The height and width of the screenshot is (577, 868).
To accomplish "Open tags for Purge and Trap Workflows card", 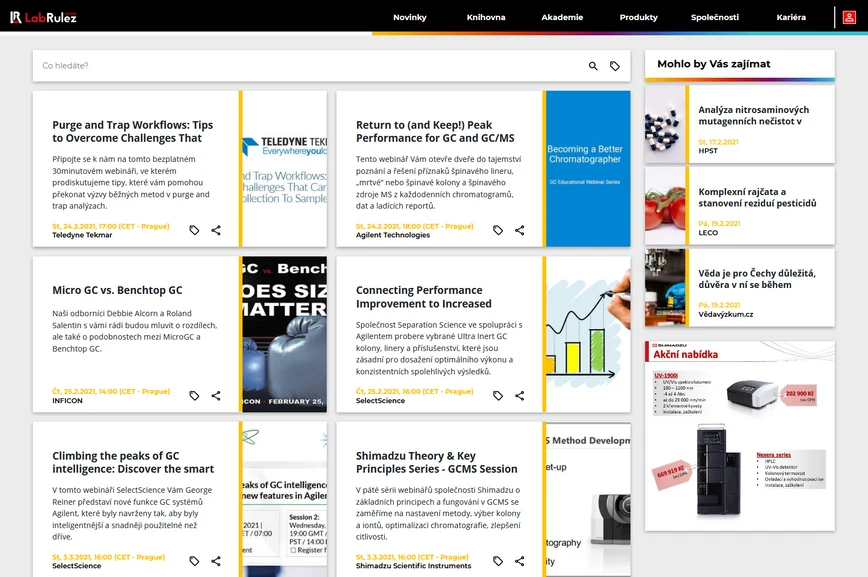I will pos(194,230).
